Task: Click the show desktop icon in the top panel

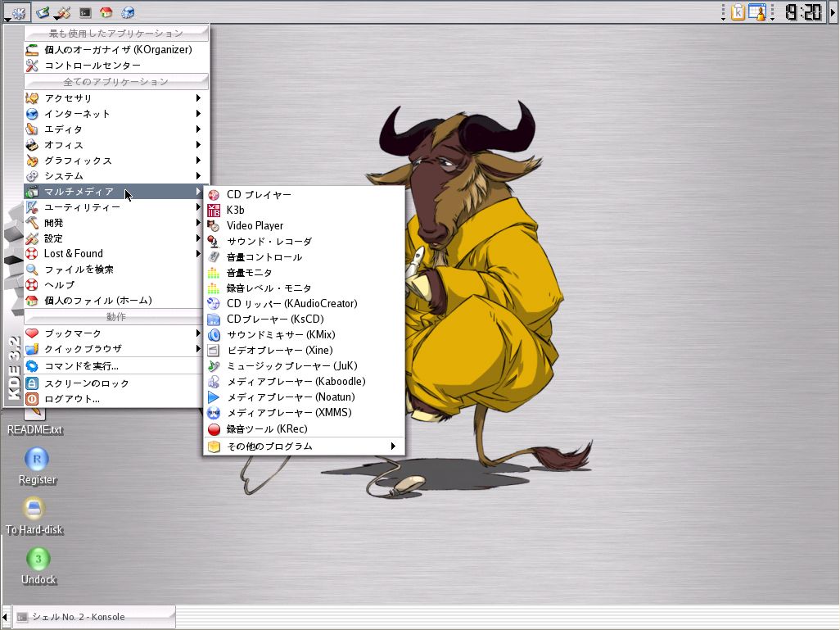Action: coord(43,11)
